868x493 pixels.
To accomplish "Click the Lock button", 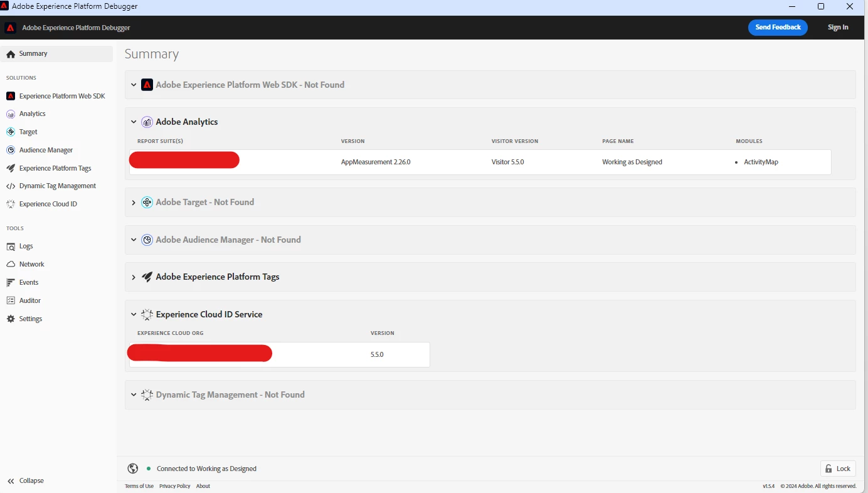I will 838,469.
